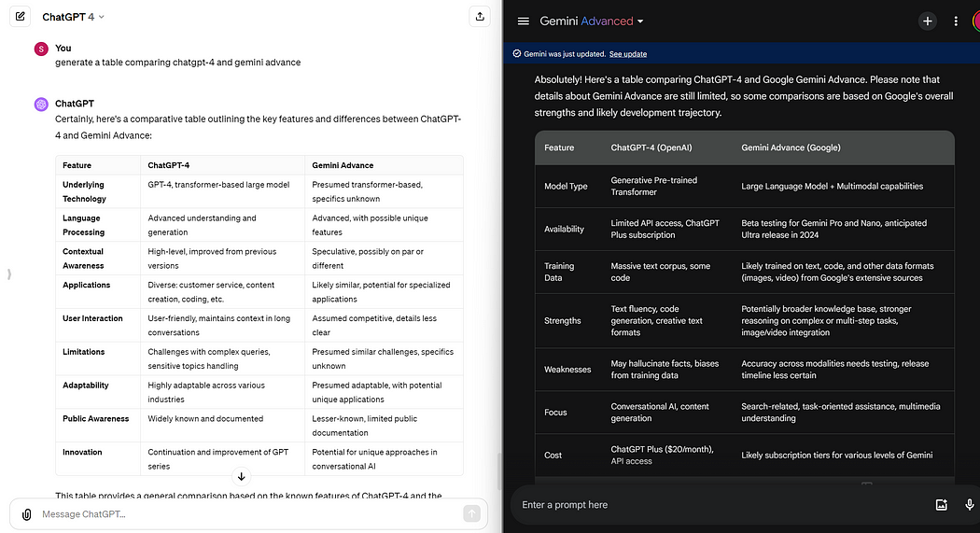Click the user prompt text in ChatGPT
Viewport: 980px width, 533px height.
[x=178, y=63]
